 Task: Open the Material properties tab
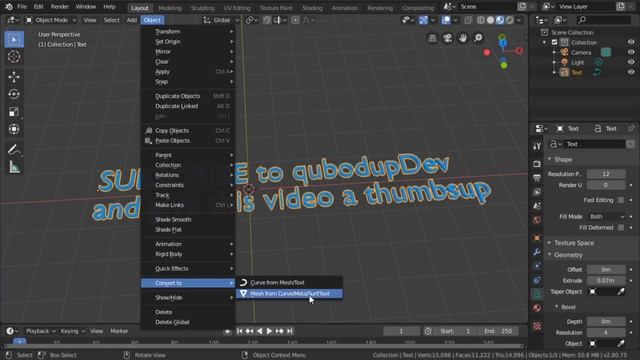(x=537, y=308)
